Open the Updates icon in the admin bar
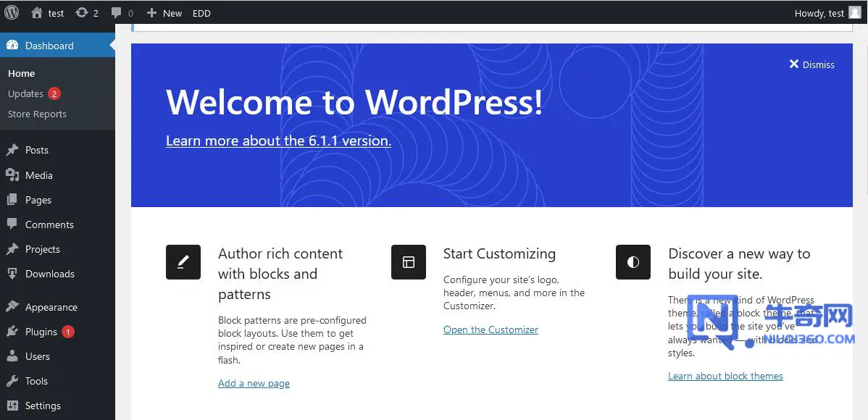 pyautogui.click(x=82, y=12)
